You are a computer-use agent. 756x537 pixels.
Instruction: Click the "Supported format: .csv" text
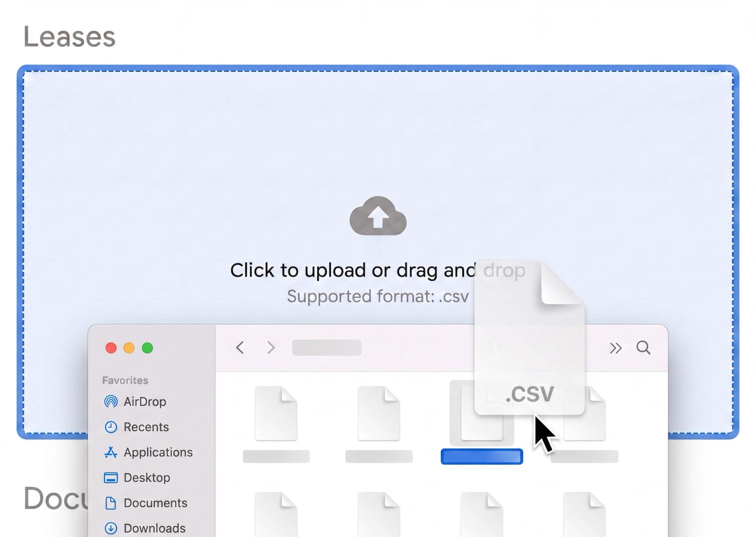pyautogui.click(x=378, y=297)
